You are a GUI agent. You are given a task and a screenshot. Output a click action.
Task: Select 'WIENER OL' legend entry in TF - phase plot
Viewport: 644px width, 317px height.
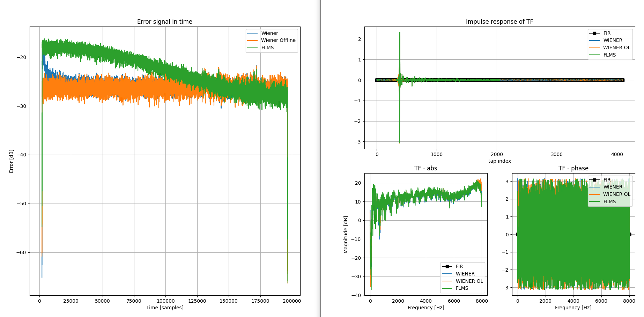[x=617, y=194]
